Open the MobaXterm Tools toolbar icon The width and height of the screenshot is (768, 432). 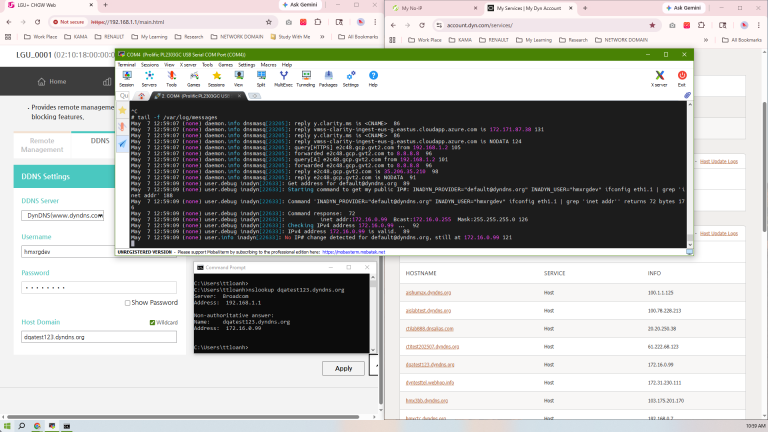coord(171,78)
